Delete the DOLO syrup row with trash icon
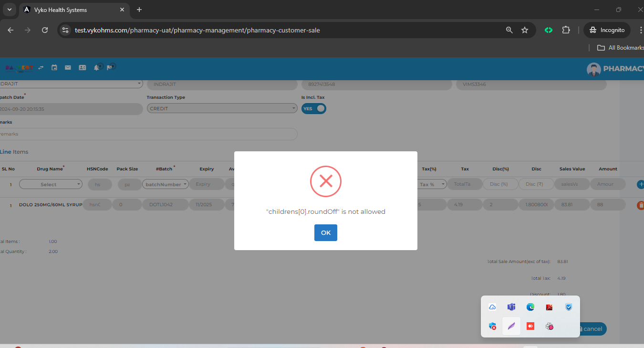This screenshot has width=644, height=348. [641, 205]
